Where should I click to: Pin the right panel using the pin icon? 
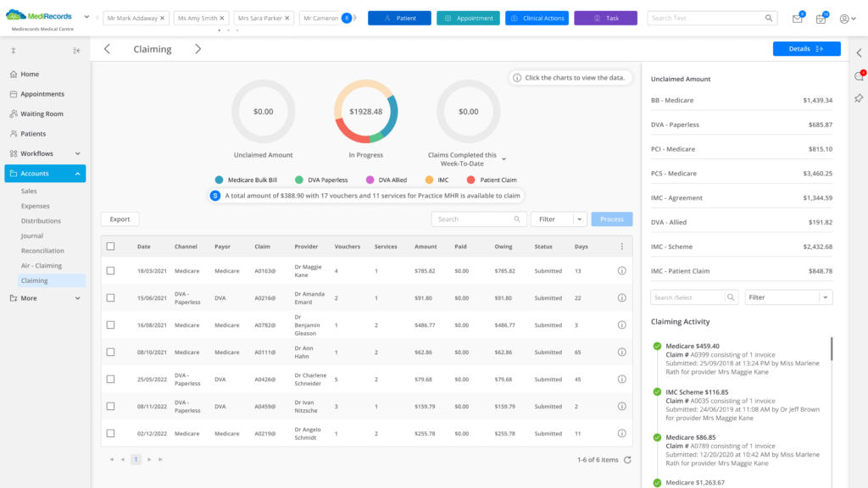(x=858, y=98)
